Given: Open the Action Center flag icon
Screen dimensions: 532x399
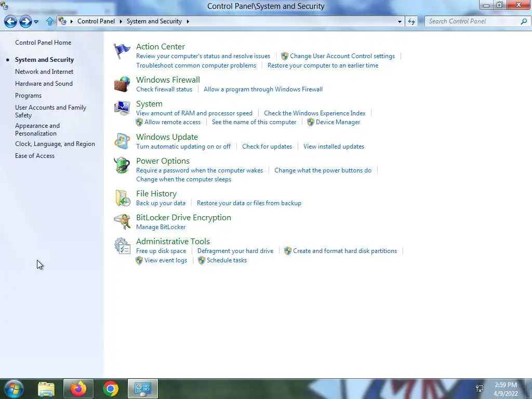Looking at the screenshot, I should pyautogui.click(x=122, y=51).
